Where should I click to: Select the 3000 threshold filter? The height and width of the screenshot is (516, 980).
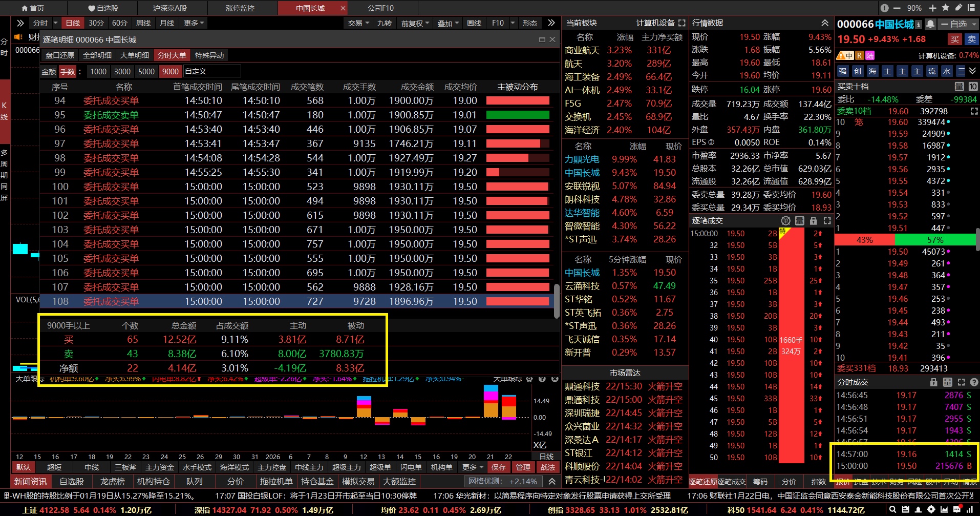[122, 72]
